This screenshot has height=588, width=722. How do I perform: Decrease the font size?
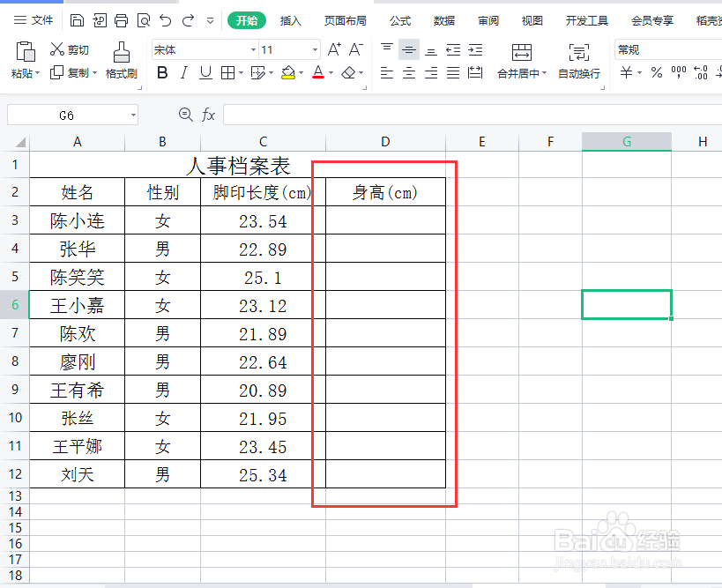point(356,49)
